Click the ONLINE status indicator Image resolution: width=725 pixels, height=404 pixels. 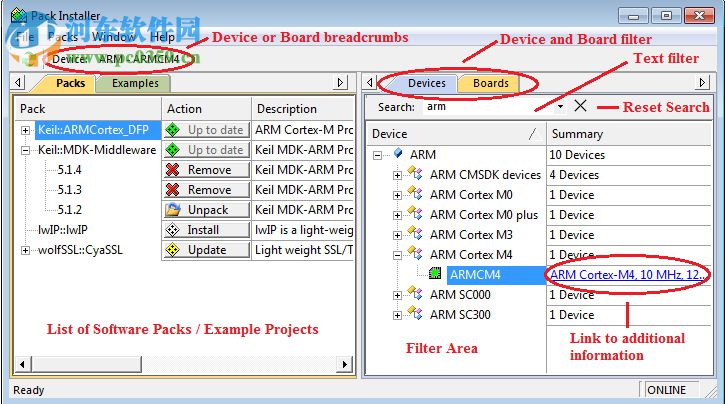pos(669,390)
